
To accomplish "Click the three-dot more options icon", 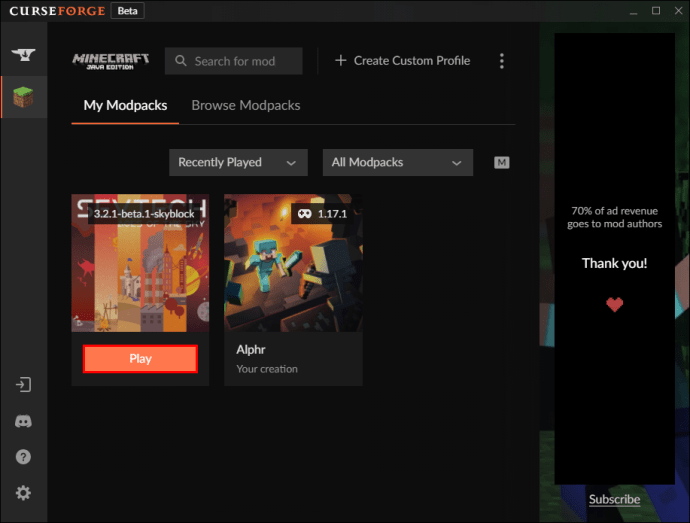I will (501, 61).
